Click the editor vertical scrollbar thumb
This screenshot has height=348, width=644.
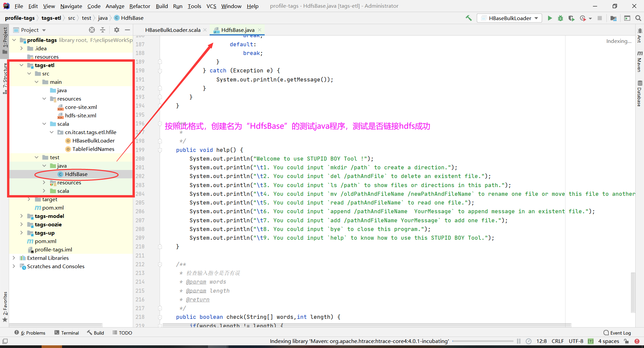pyautogui.click(x=633, y=292)
